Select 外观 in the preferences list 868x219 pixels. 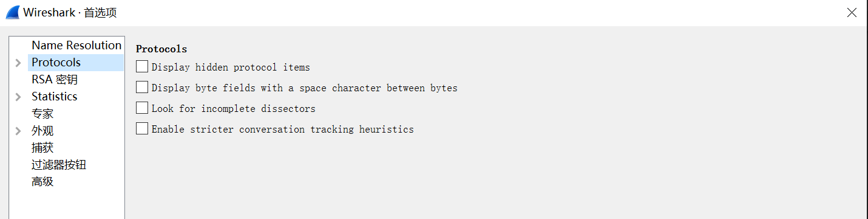42,131
